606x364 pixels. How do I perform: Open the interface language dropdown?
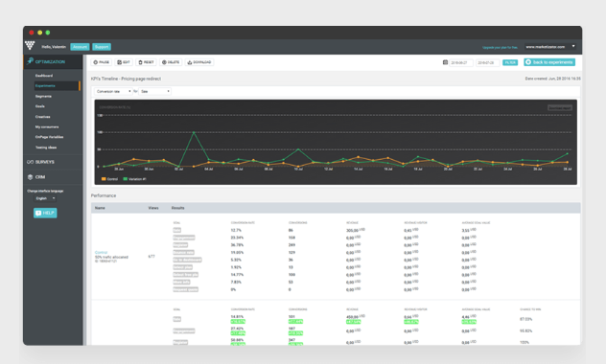pos(45,198)
